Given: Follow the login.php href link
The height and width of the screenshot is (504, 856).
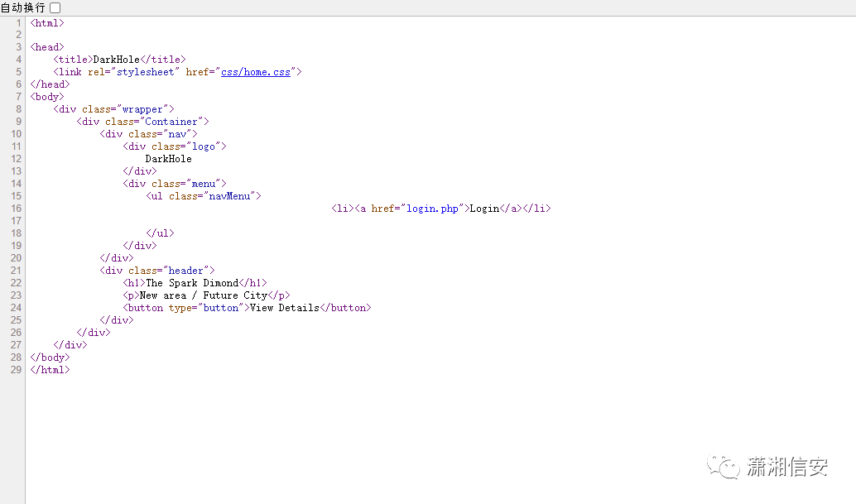Looking at the screenshot, I should [x=431, y=209].
